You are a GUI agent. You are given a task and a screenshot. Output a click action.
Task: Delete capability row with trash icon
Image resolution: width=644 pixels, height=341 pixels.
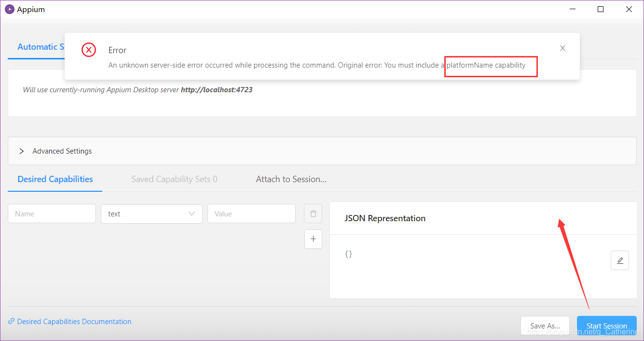pyautogui.click(x=313, y=213)
